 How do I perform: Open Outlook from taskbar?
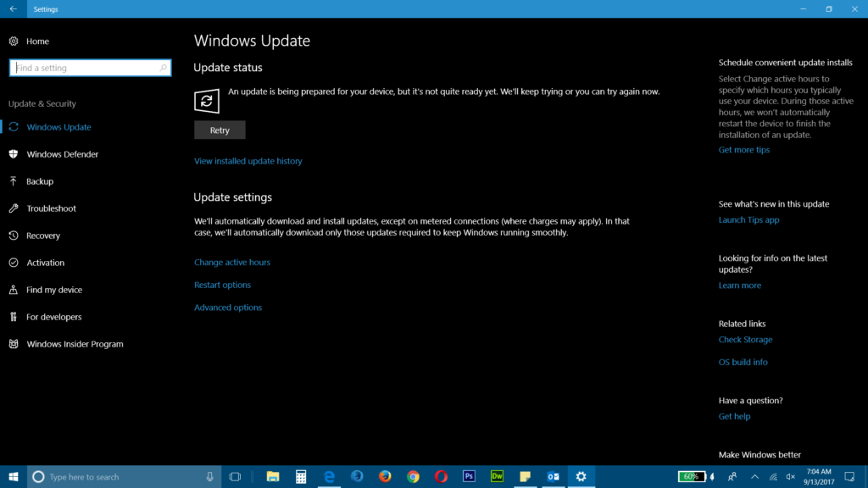[553, 476]
